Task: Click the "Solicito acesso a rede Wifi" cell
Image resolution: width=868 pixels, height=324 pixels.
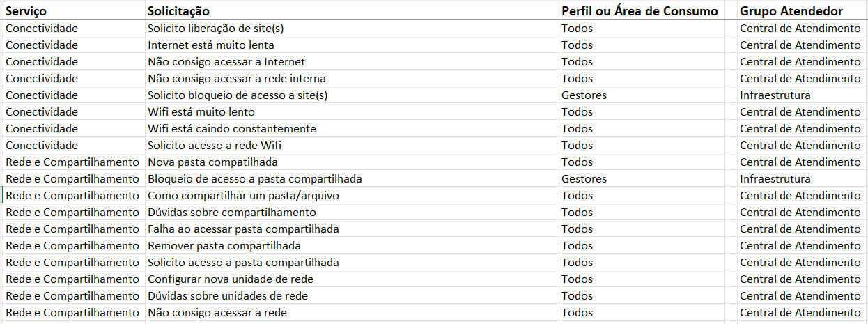Action: 215,146
